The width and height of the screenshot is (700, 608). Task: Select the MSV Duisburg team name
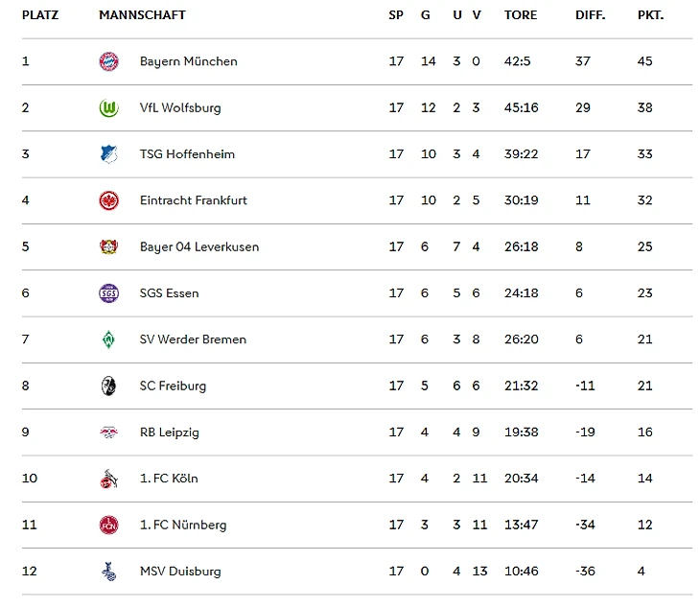coord(180,572)
